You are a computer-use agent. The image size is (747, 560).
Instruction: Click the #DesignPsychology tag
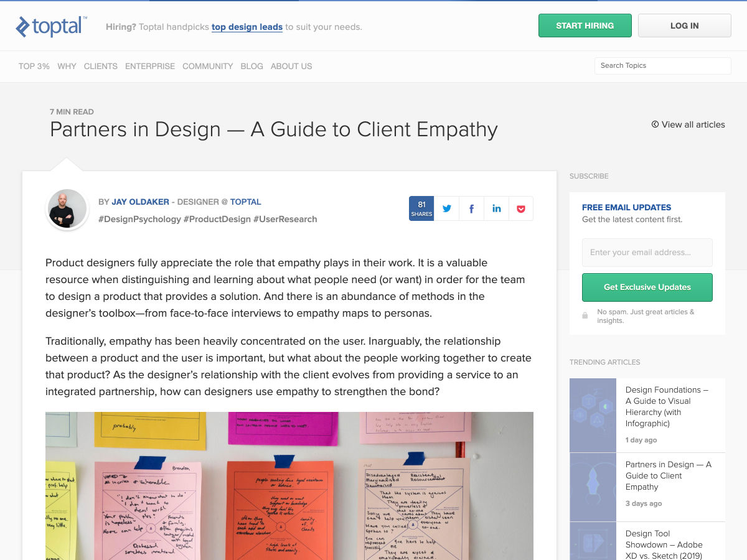(139, 219)
